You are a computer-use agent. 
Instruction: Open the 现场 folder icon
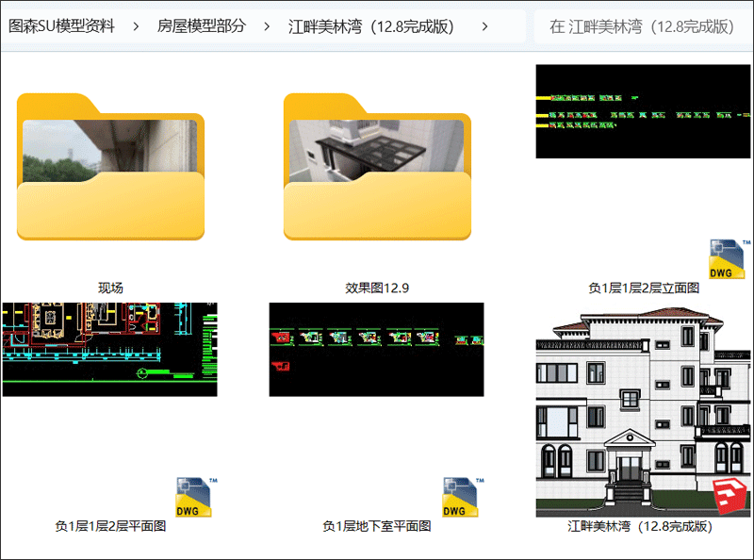click(110, 168)
